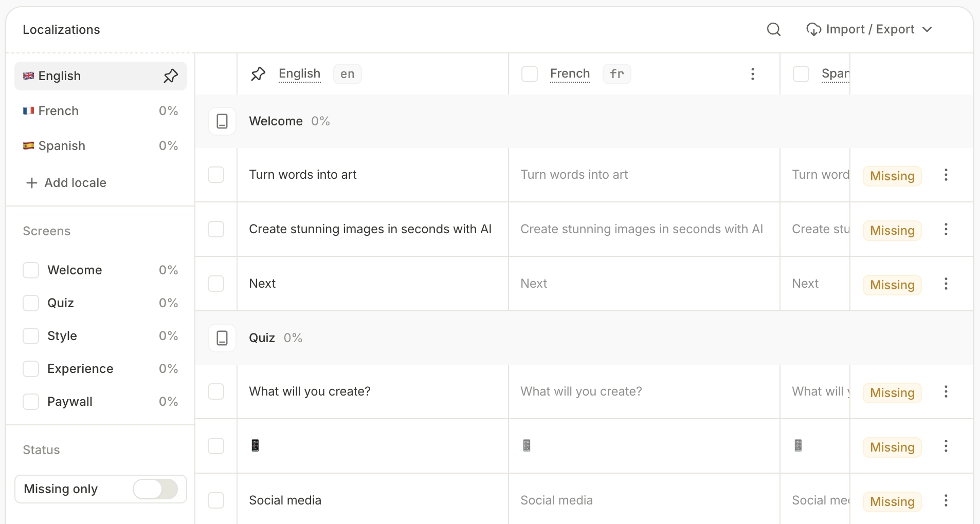Edit French translation for Next
Image resolution: width=980 pixels, height=524 pixels.
pyautogui.click(x=644, y=284)
